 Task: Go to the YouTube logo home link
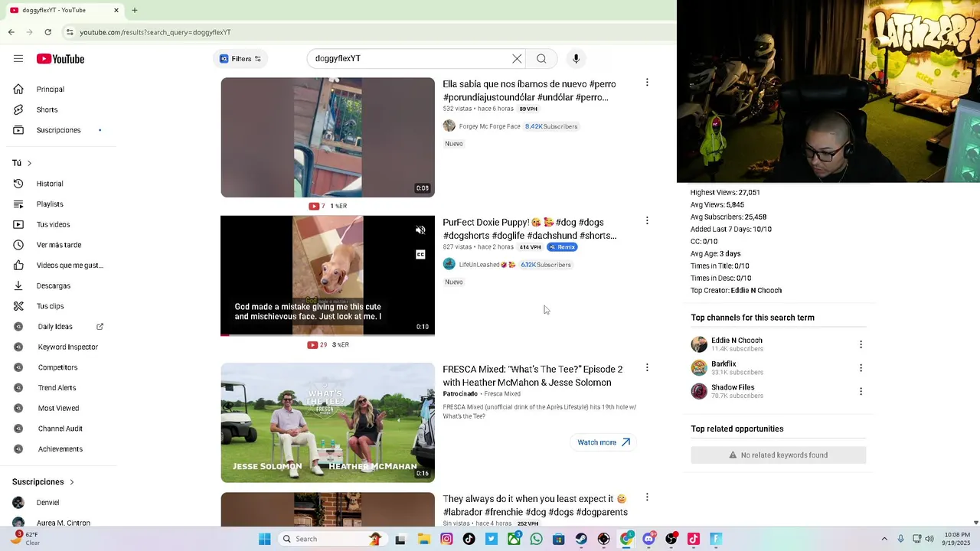tap(60, 59)
